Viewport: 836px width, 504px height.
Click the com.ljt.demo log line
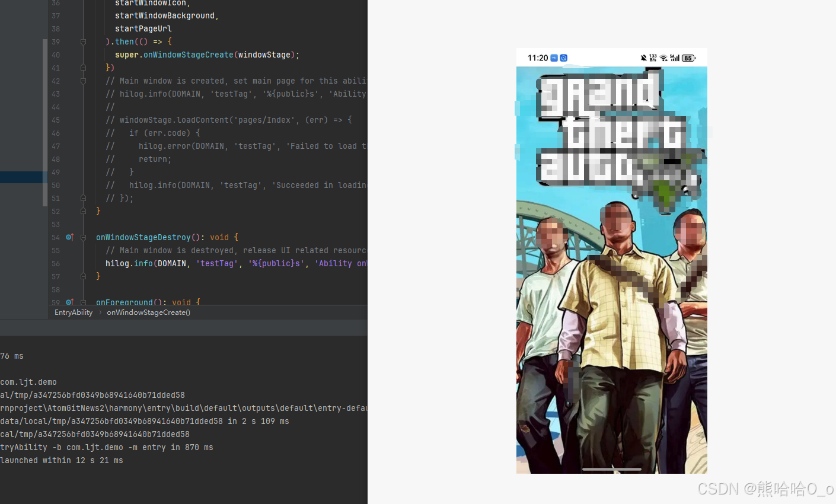click(x=28, y=382)
